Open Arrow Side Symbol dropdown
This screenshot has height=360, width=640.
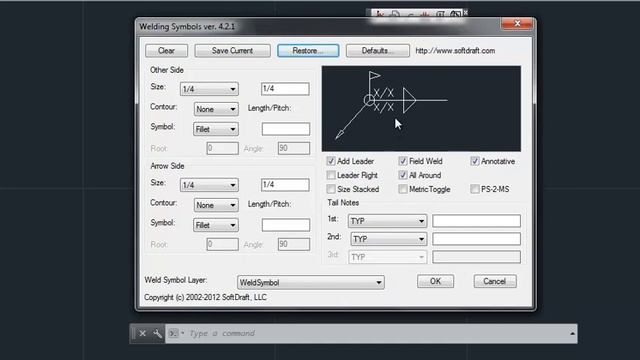[216, 225]
